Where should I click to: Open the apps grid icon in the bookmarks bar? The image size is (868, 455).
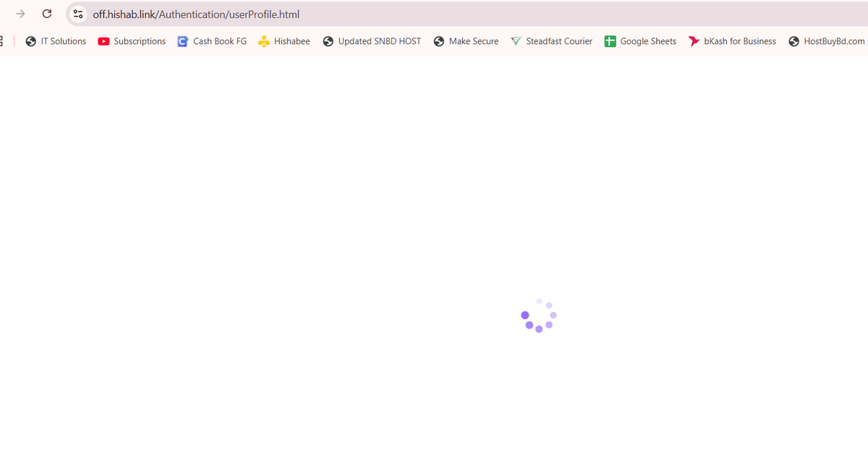[x=2, y=41]
